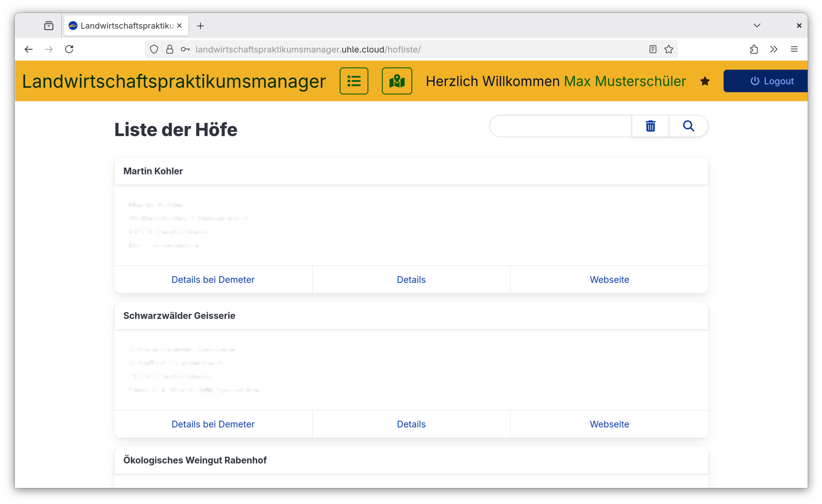Image resolution: width=822 pixels, height=504 pixels.
Task: Start search with the magnifier icon
Action: (688, 126)
